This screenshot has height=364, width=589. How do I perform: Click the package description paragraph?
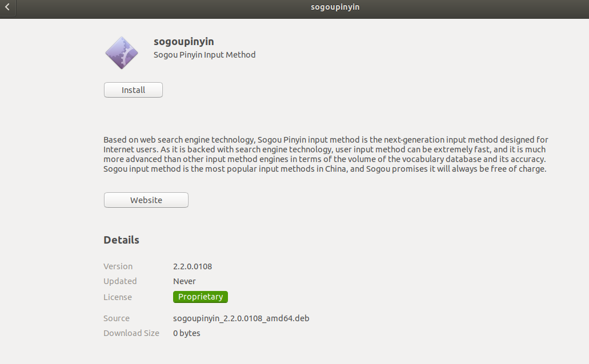tap(326, 154)
